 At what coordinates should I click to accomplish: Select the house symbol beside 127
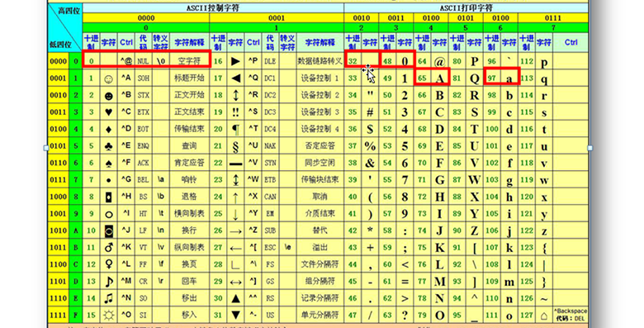pyautogui.click(x=544, y=316)
